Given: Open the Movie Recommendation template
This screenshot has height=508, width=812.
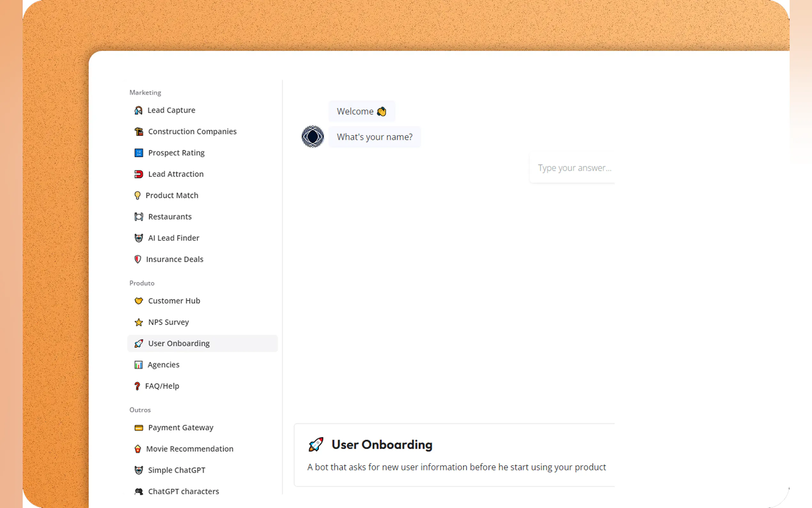Looking at the screenshot, I should coord(189,449).
